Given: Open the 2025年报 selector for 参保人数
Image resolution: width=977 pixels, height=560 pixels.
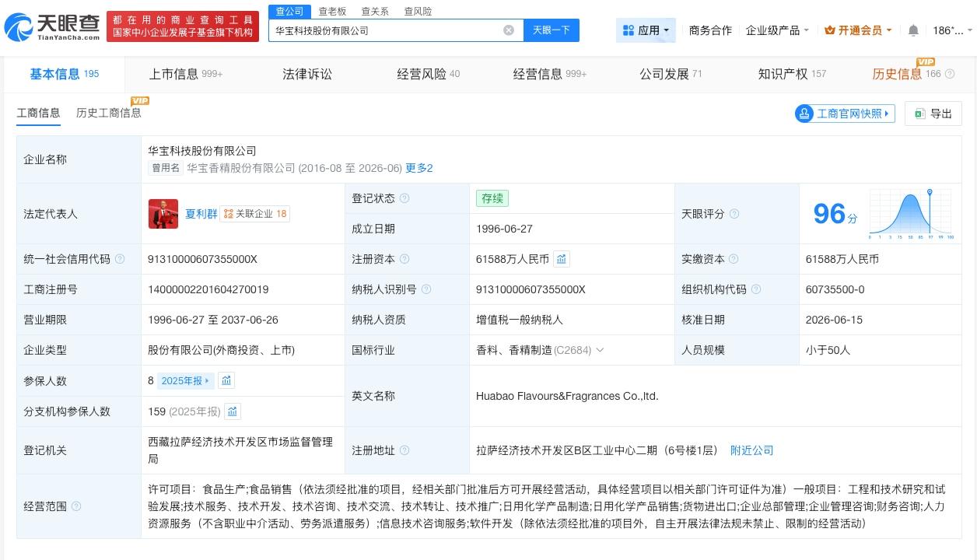Looking at the screenshot, I should [x=186, y=380].
